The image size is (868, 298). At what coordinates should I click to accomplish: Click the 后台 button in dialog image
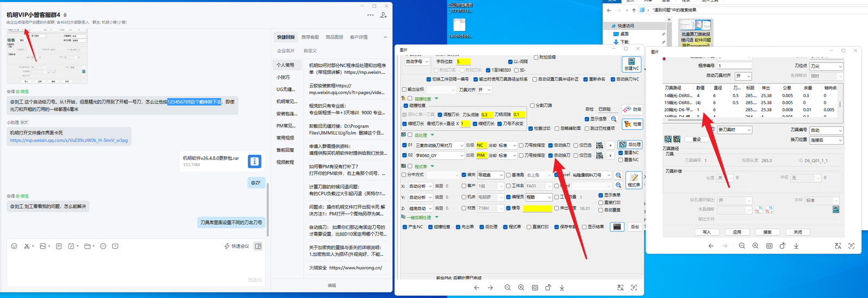(x=635, y=227)
